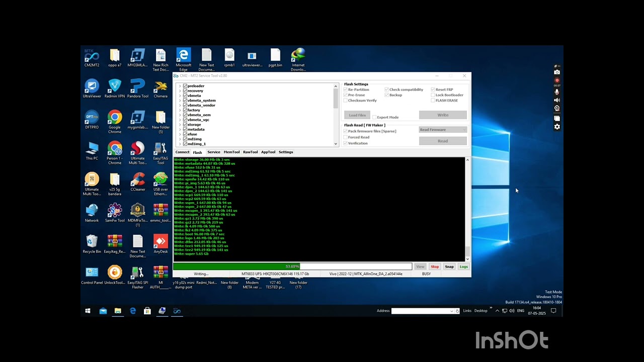Open the Read Firmware dropdown
Viewport: 644px width, 362px height.
(x=443, y=130)
